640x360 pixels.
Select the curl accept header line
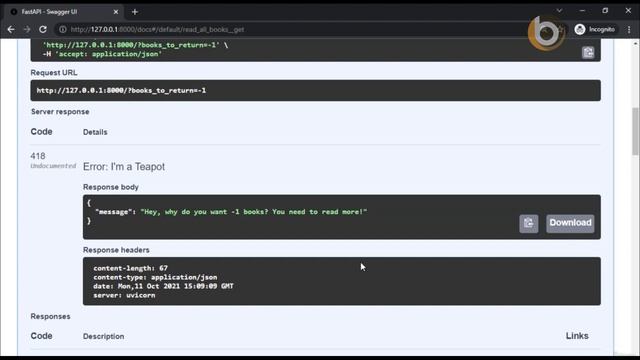(102, 54)
